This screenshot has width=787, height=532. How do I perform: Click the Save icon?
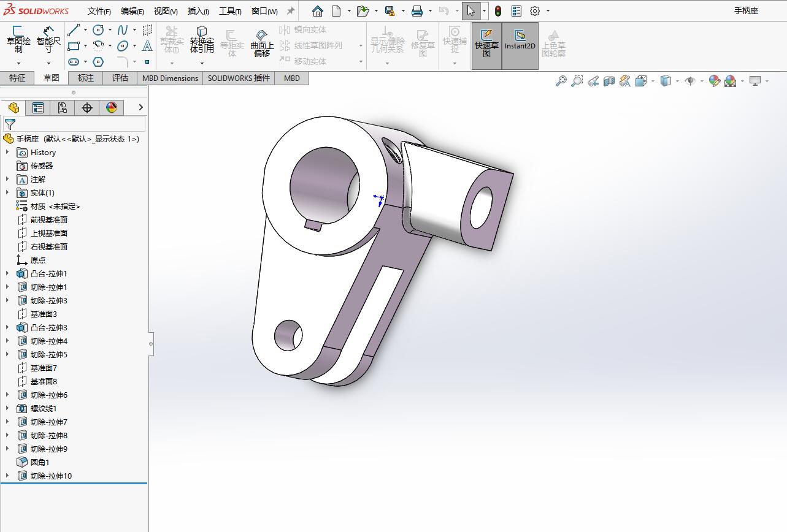point(390,11)
